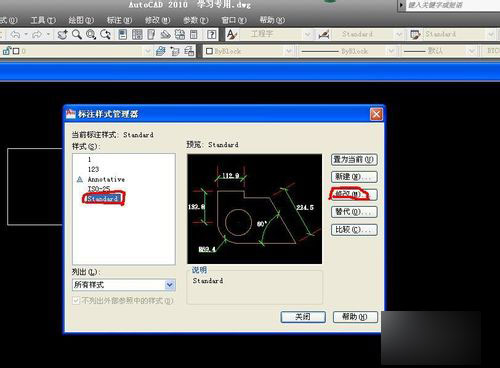Viewport: 500px width, 368px height.
Task: Open the 修改(M) menu
Action: 157,20
